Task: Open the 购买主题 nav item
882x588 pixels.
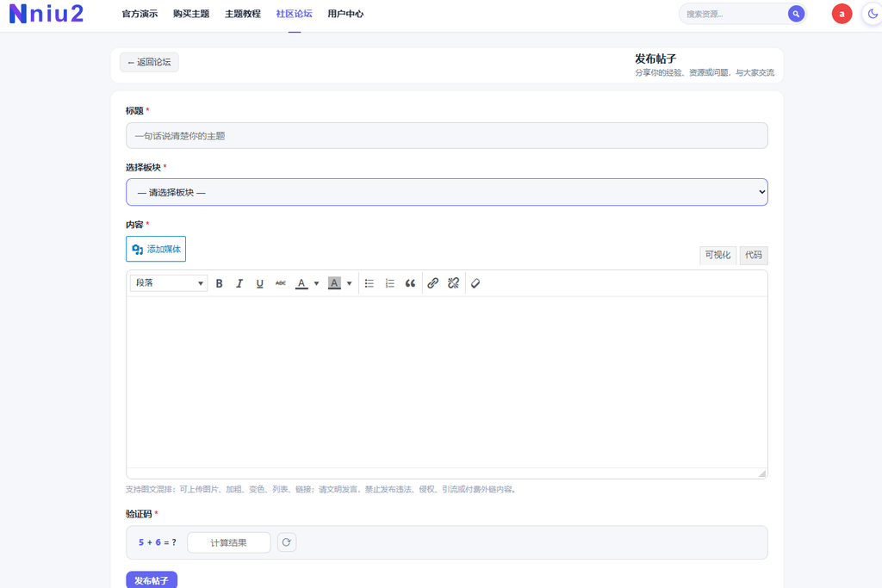Action: point(191,14)
